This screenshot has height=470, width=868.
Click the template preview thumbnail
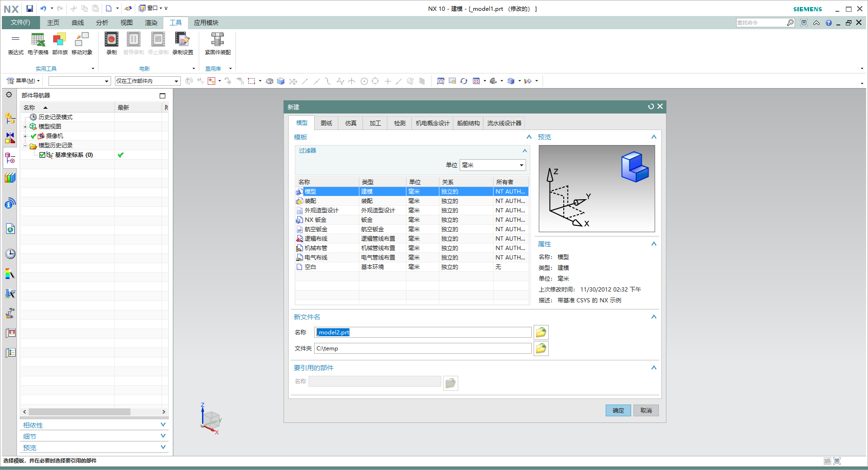[x=597, y=188]
